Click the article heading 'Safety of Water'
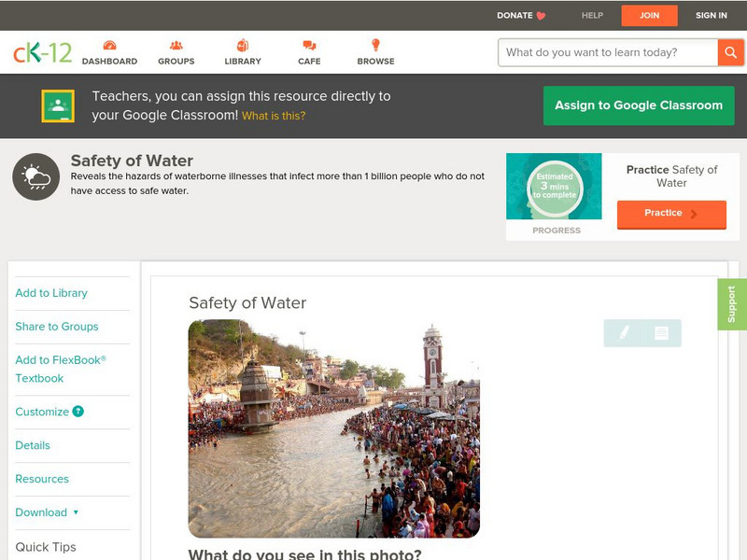 (x=247, y=302)
